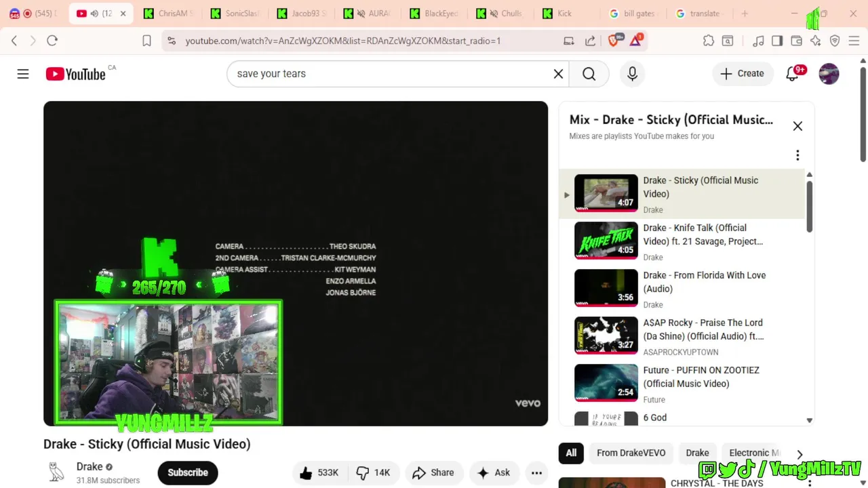Viewport: 868px width, 488px height.
Task: Bookmark this page in address bar
Action: [146, 41]
